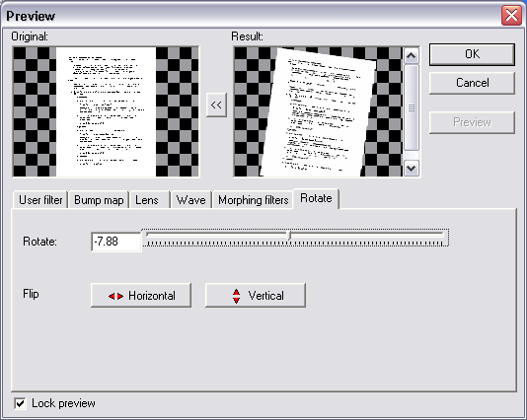This screenshot has height=420, width=527.
Task: Click the red horizontal flip arrows icon
Action: point(115,296)
